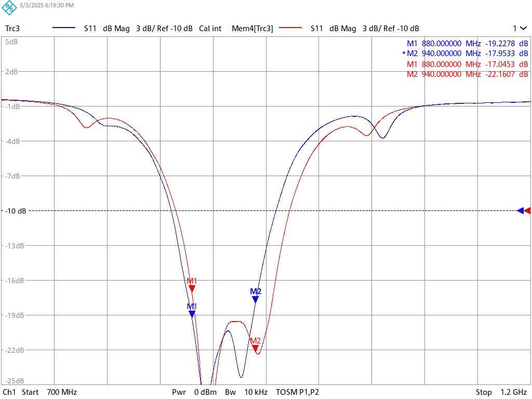Click the red M1 880 MHz -17.0453 dB readout

pos(467,64)
